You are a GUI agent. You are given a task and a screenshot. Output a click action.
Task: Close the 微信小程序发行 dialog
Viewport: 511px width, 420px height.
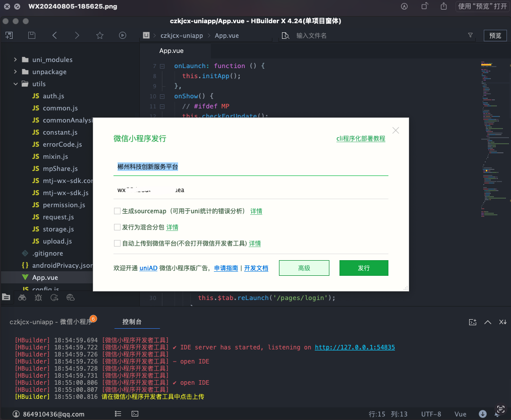[x=395, y=130]
